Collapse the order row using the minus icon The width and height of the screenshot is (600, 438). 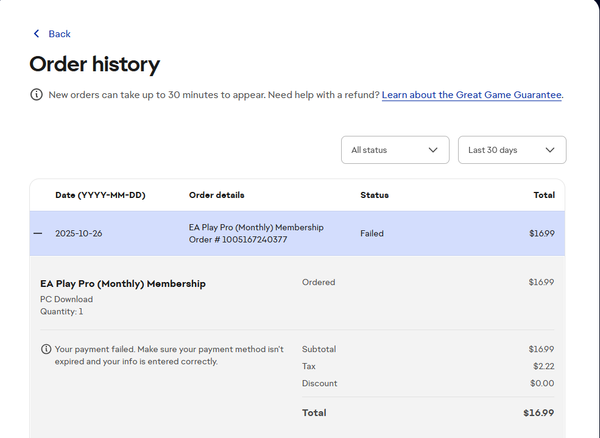(38, 233)
